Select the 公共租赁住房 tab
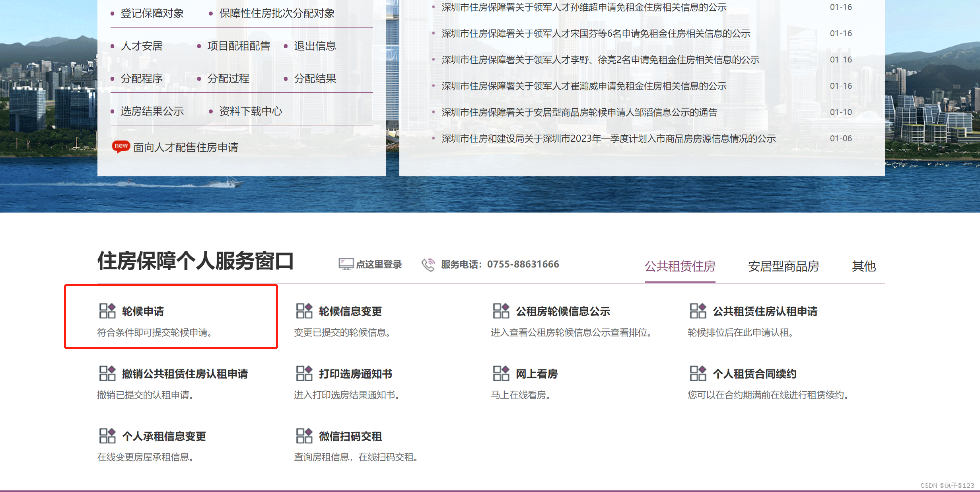Image resolution: width=980 pixels, height=492 pixels. point(680,266)
